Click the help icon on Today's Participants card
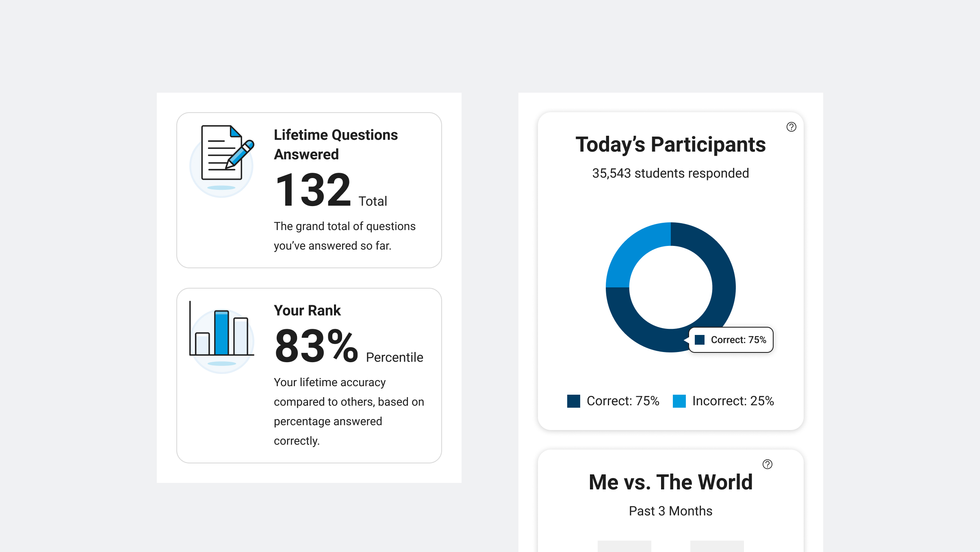 point(791,127)
